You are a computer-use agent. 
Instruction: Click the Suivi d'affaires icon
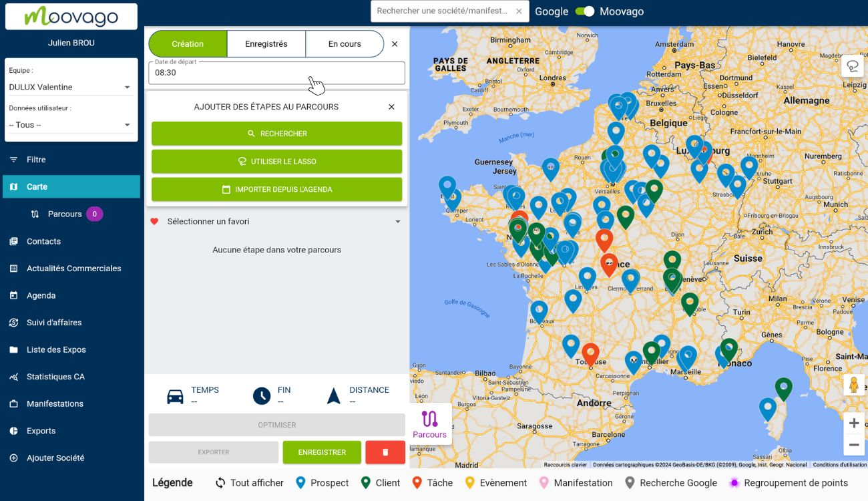point(13,323)
